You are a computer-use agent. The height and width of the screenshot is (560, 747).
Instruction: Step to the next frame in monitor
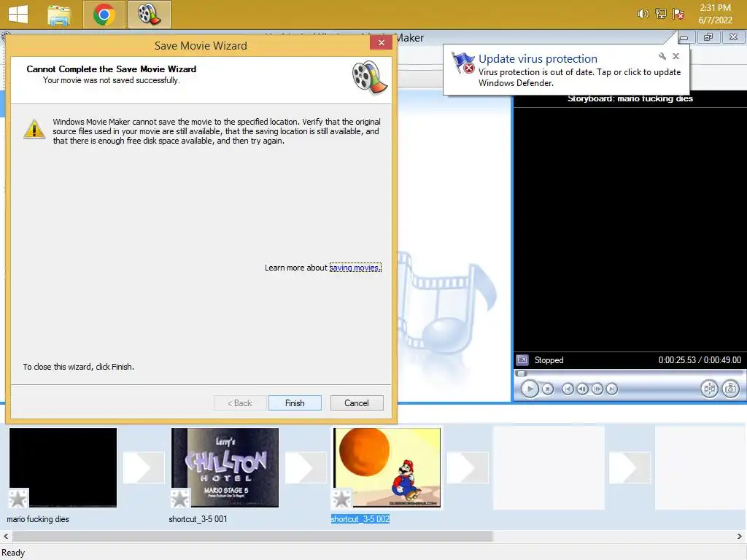(x=597, y=389)
